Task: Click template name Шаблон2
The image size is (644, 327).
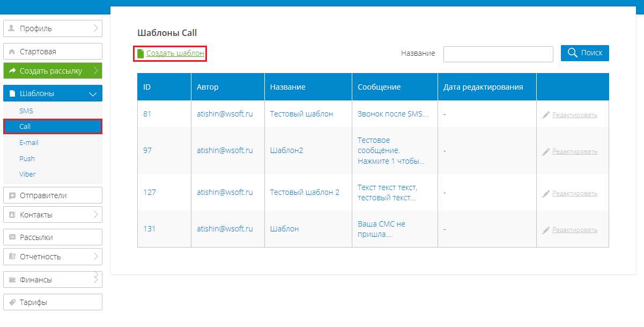Action: 286,150
